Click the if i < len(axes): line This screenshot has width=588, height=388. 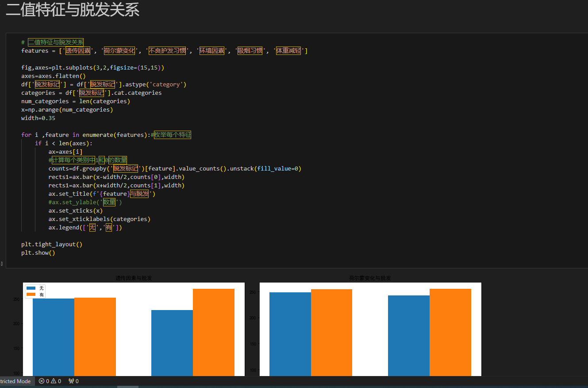[x=64, y=143]
